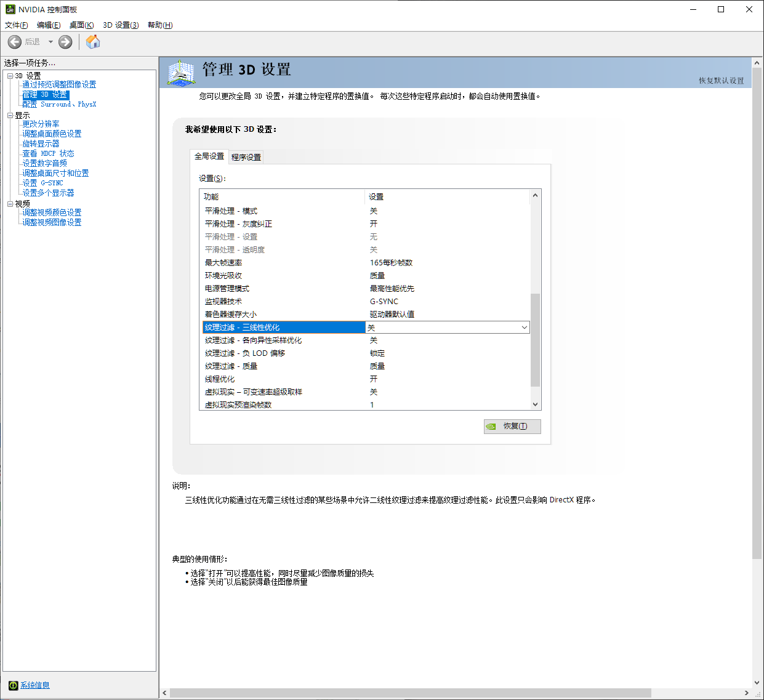Open 通过预览调整图像设置 page
764x700 pixels.
click(x=60, y=85)
